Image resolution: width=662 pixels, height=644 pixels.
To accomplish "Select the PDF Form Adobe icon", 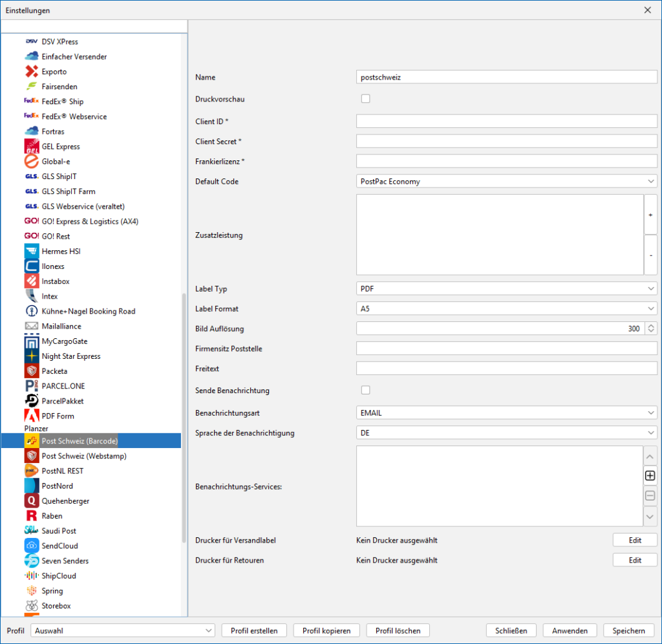I will click(x=32, y=416).
